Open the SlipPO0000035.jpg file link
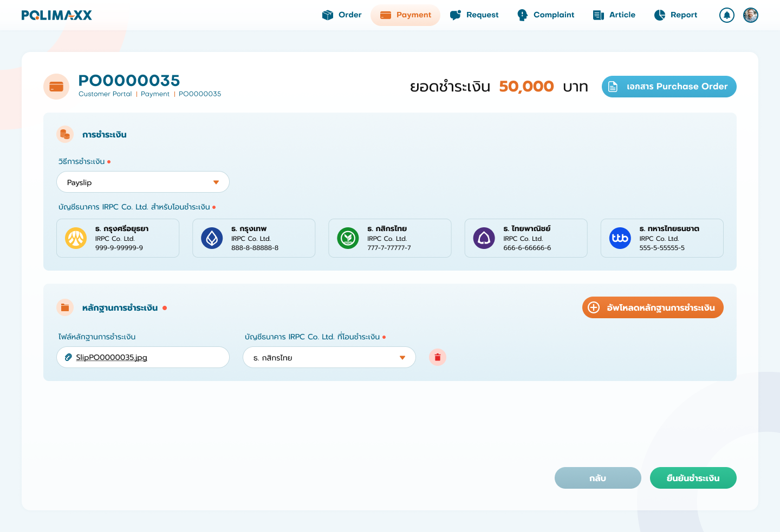 click(x=112, y=357)
